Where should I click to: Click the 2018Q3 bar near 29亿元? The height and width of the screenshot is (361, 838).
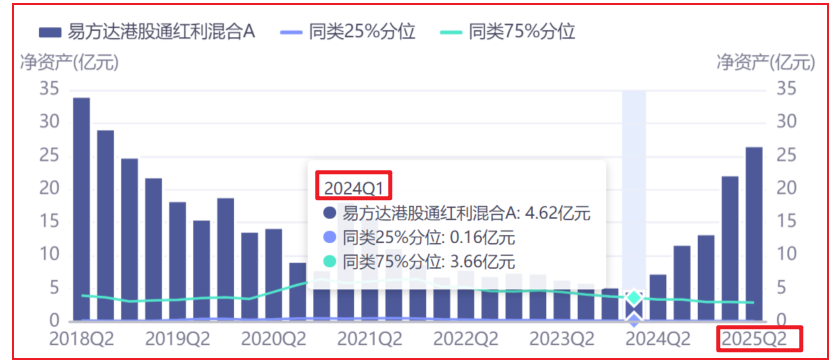tap(105, 226)
